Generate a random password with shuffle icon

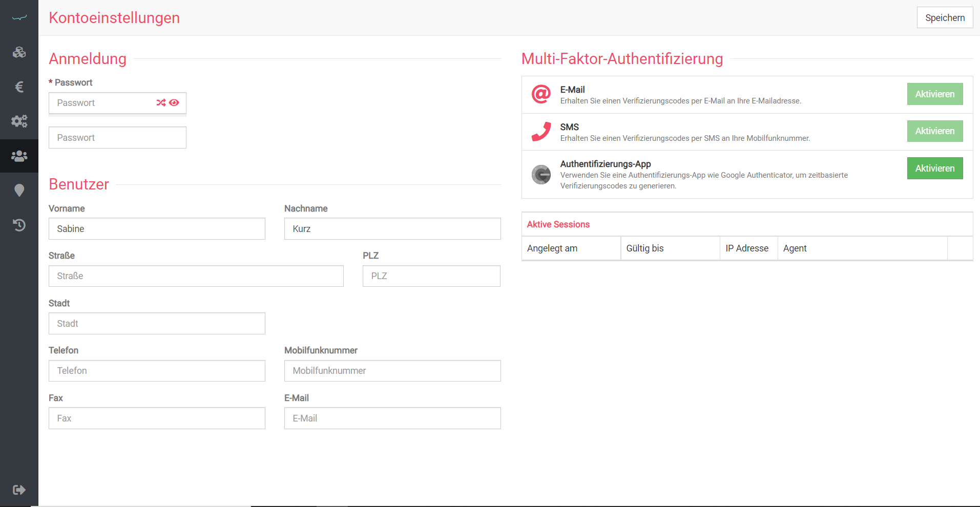[161, 103]
